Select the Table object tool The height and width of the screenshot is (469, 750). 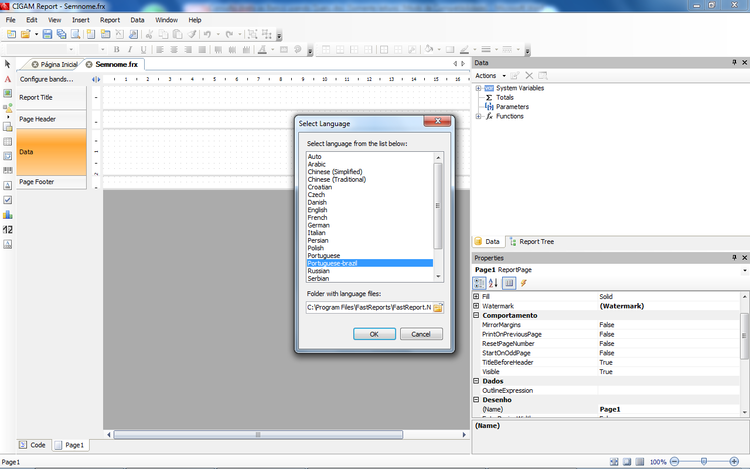(8, 142)
